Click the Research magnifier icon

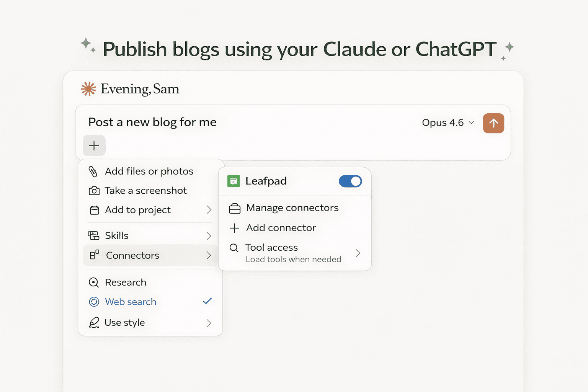[94, 283]
